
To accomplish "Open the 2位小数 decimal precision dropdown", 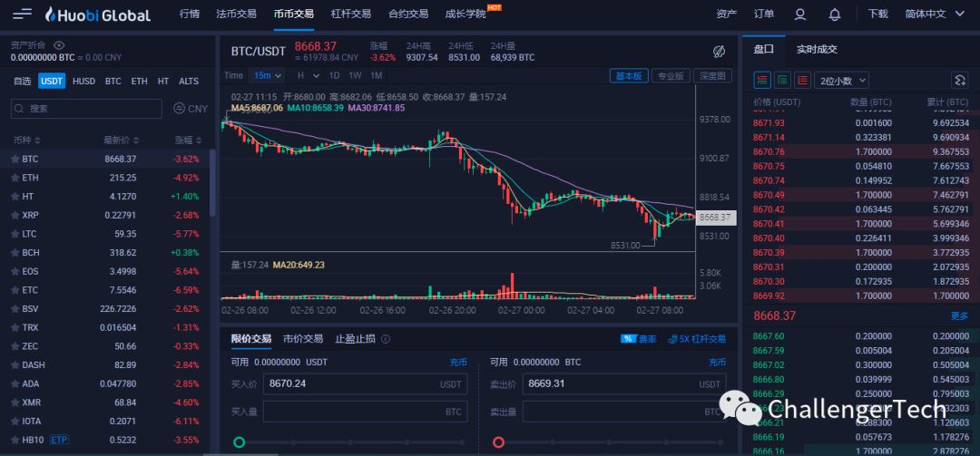I will point(841,80).
